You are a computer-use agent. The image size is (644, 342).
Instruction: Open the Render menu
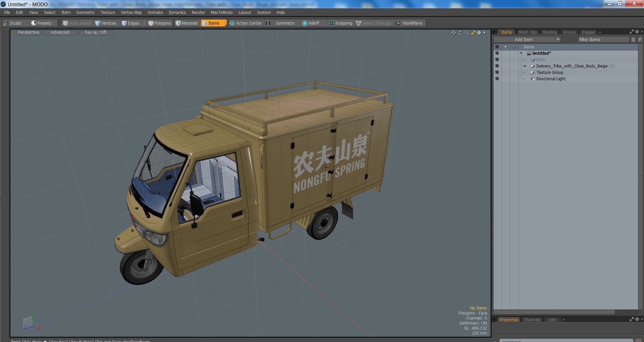click(198, 12)
